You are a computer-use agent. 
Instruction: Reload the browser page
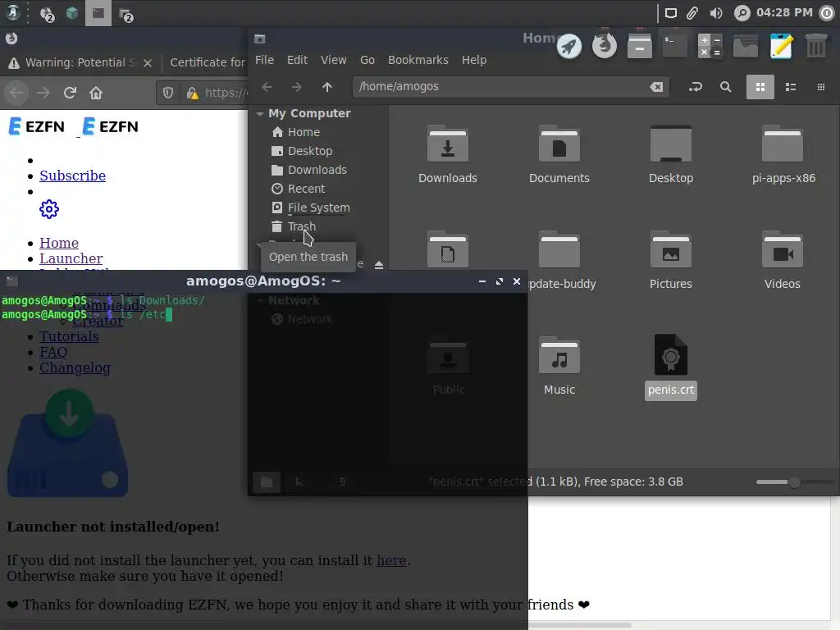click(x=70, y=93)
